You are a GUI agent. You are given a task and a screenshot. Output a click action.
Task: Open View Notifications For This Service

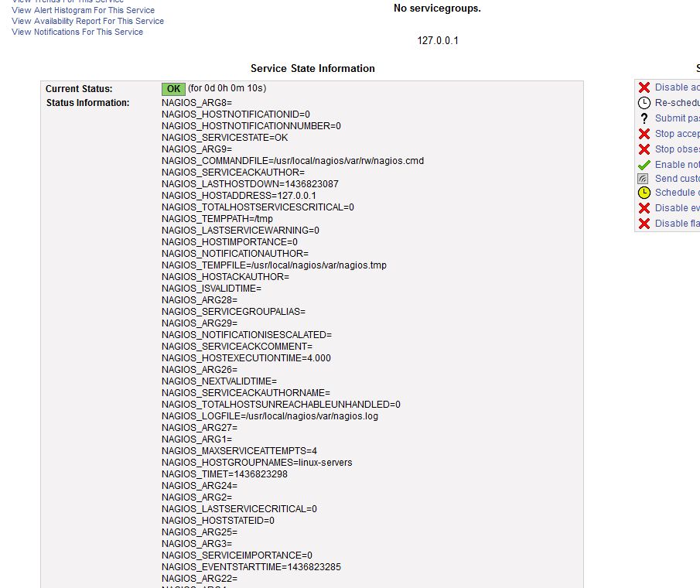click(77, 32)
